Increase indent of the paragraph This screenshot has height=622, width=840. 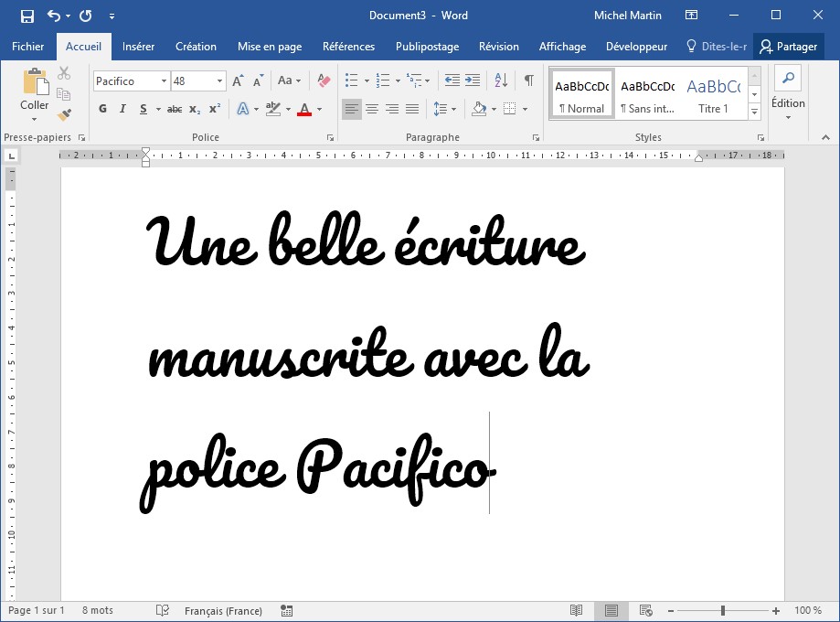click(473, 81)
